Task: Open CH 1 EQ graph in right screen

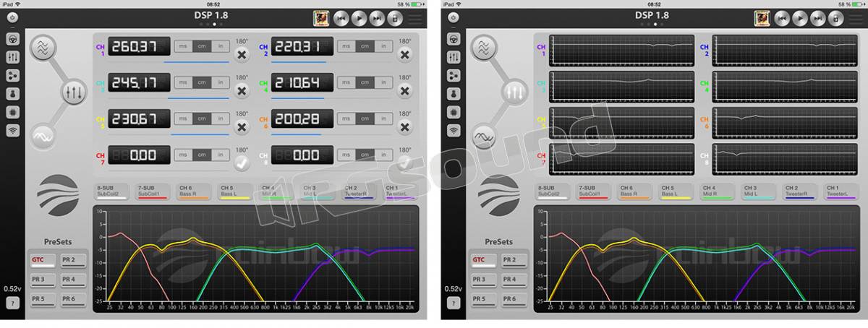Action: click(x=622, y=51)
